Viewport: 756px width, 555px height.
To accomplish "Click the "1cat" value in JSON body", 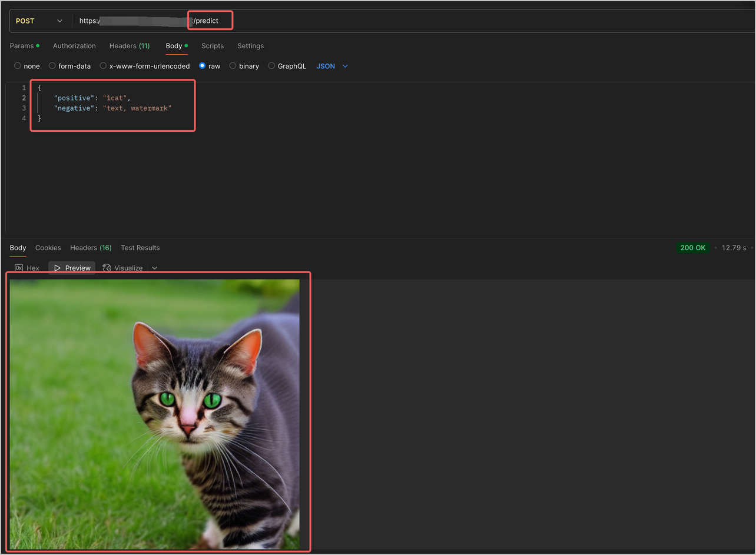I will point(115,98).
